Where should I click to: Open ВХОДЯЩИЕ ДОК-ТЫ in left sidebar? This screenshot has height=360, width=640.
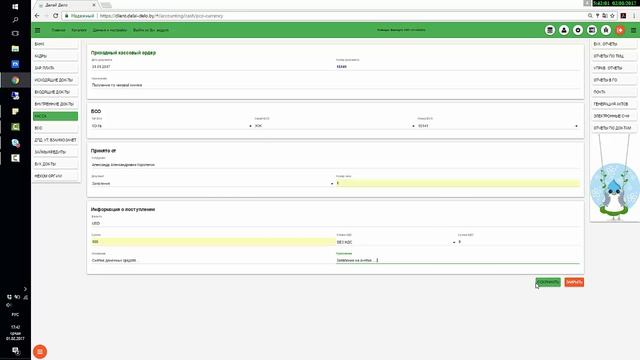coord(56,92)
